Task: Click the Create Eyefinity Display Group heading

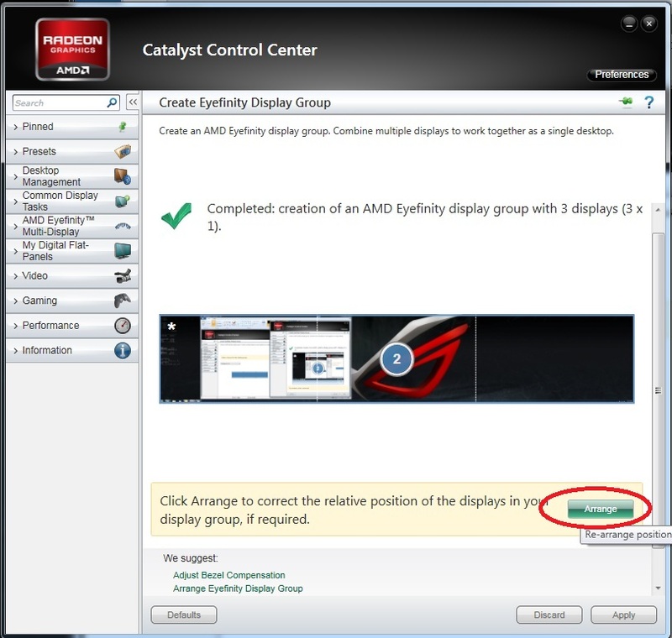Action: [244, 102]
